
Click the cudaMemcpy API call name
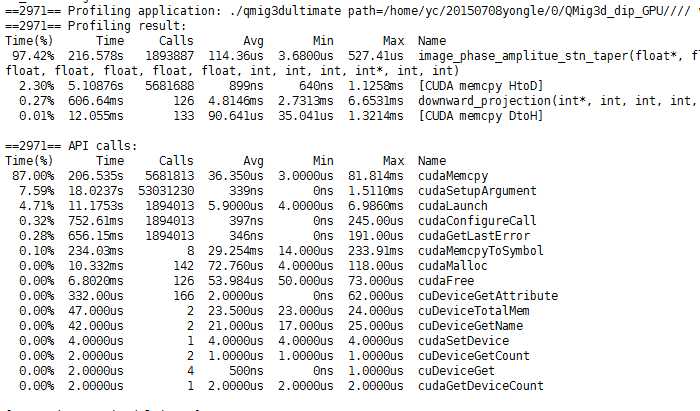point(452,174)
